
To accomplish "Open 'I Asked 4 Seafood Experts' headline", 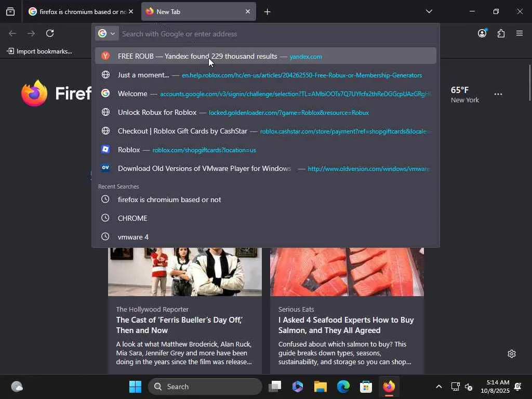I will [345, 325].
